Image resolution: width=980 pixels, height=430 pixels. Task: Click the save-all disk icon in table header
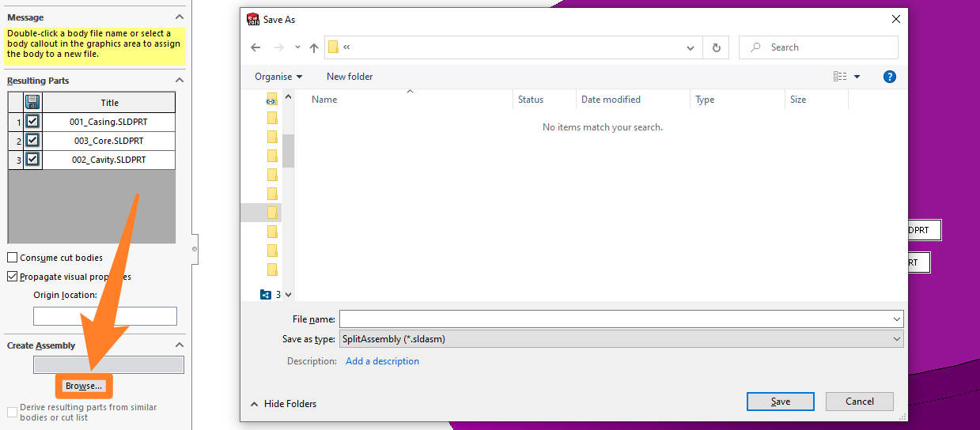coord(32,102)
